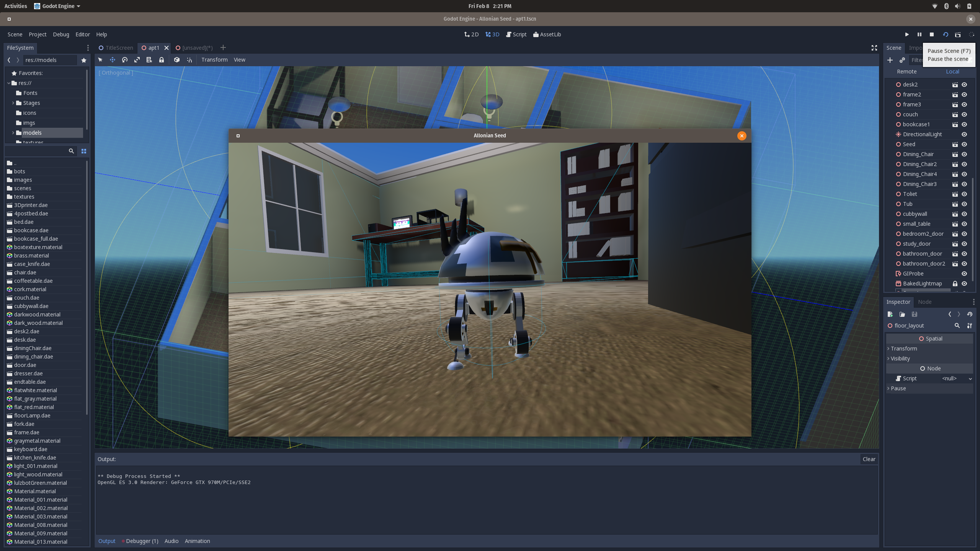Toggle the snap magnet icon
The image size is (980, 551).
189,60
